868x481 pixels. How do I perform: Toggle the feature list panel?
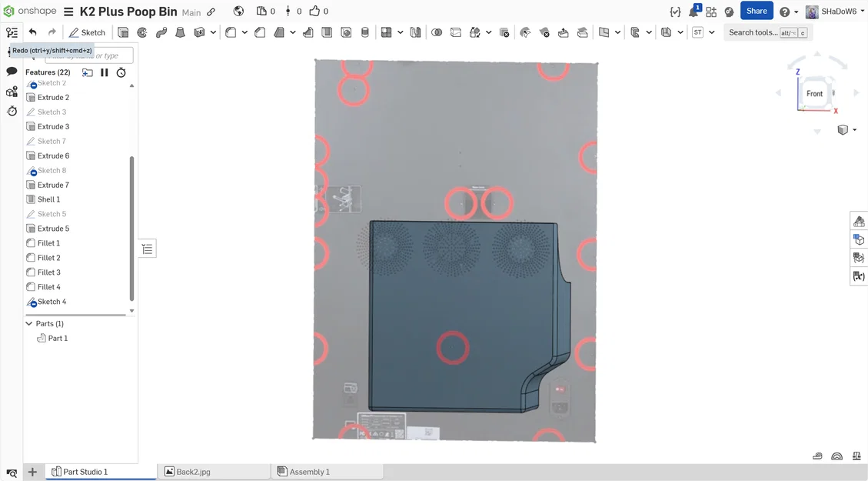tap(12, 32)
